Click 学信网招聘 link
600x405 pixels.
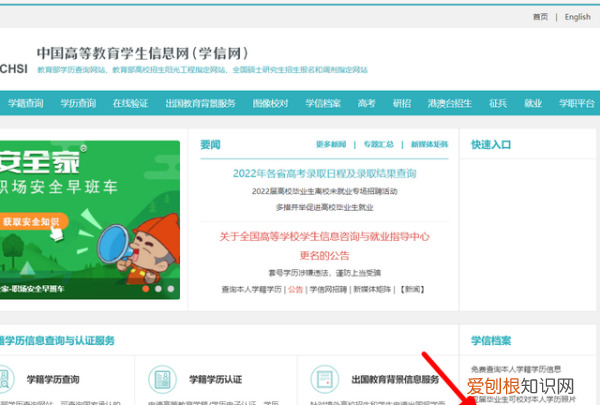328,289
